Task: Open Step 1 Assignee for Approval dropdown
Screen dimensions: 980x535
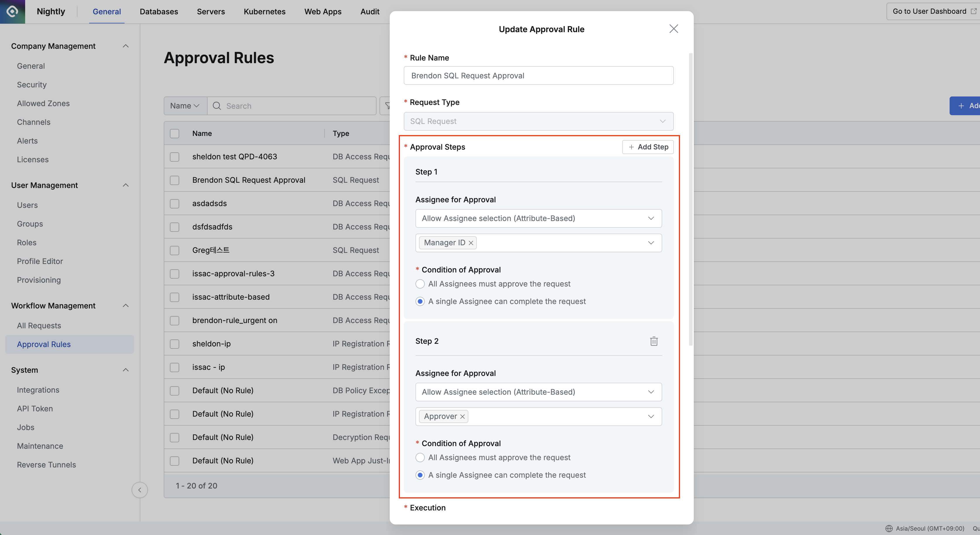Action: point(538,218)
